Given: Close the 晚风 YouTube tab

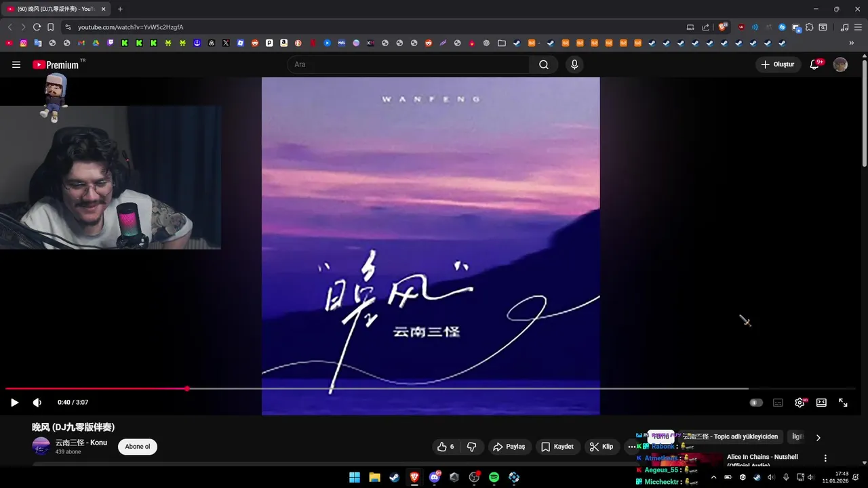Looking at the screenshot, I should pyautogui.click(x=103, y=9).
